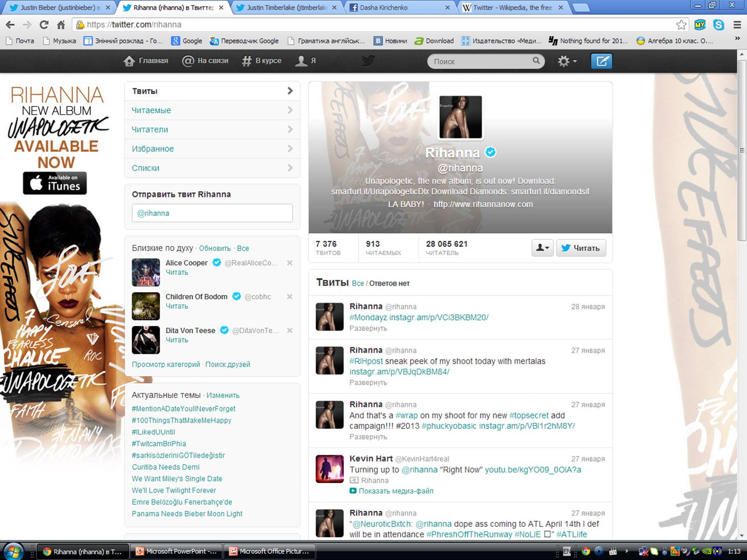Click the browser forward arrow
The height and width of the screenshot is (560, 747).
[x=27, y=25]
